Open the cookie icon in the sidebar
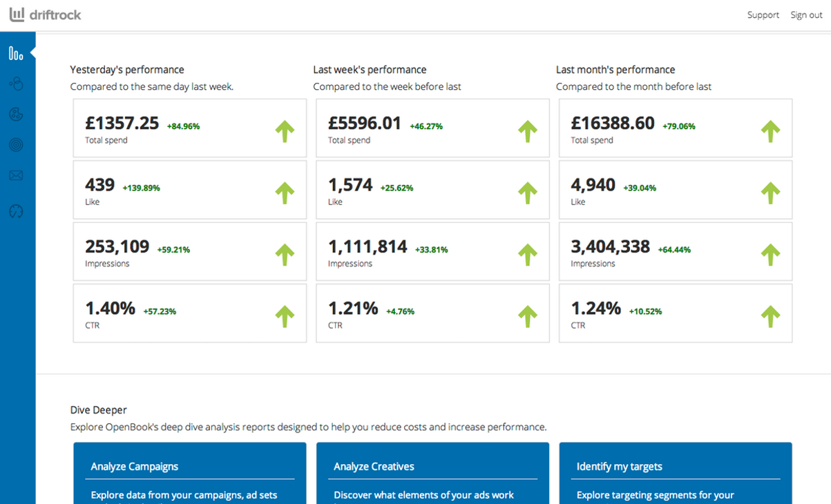This screenshot has height=504, width=831. 16,114
